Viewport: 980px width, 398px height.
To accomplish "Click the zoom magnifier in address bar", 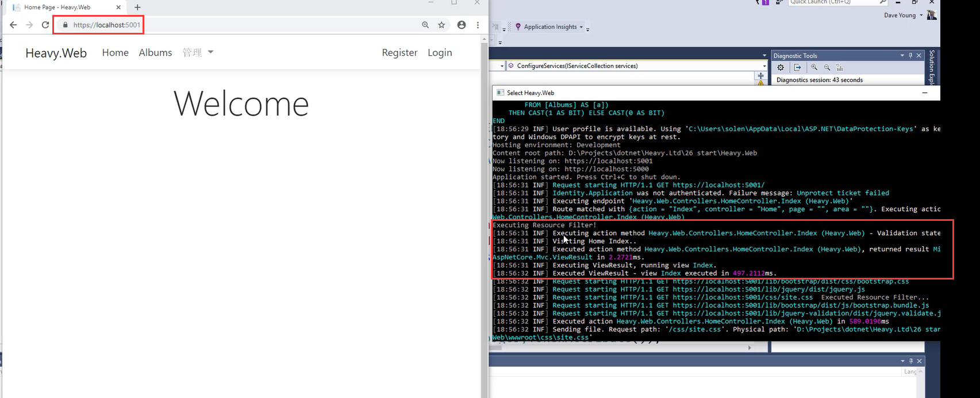I will tap(425, 25).
